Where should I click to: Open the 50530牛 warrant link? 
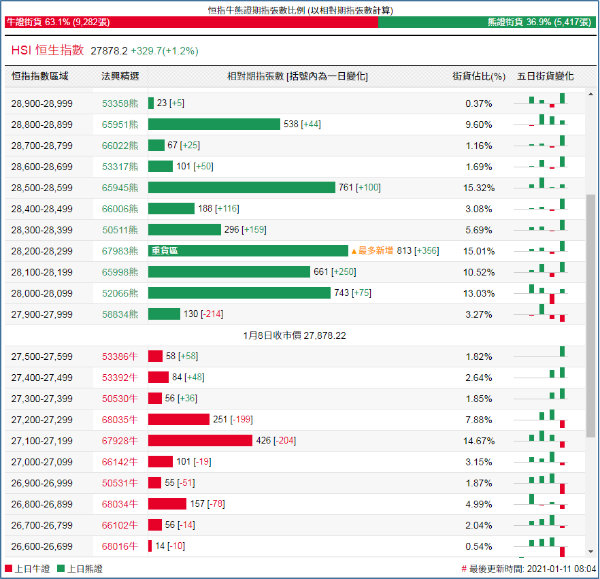pyautogui.click(x=119, y=398)
